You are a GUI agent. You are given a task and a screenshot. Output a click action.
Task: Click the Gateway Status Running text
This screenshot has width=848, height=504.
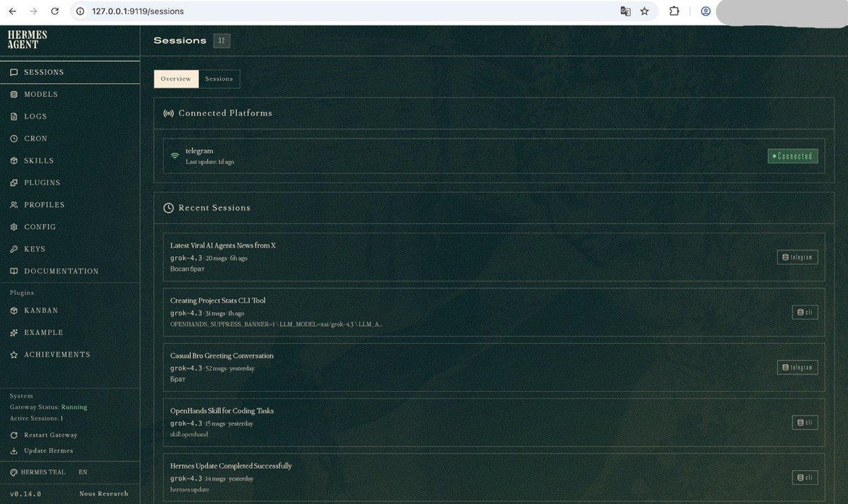click(48, 408)
